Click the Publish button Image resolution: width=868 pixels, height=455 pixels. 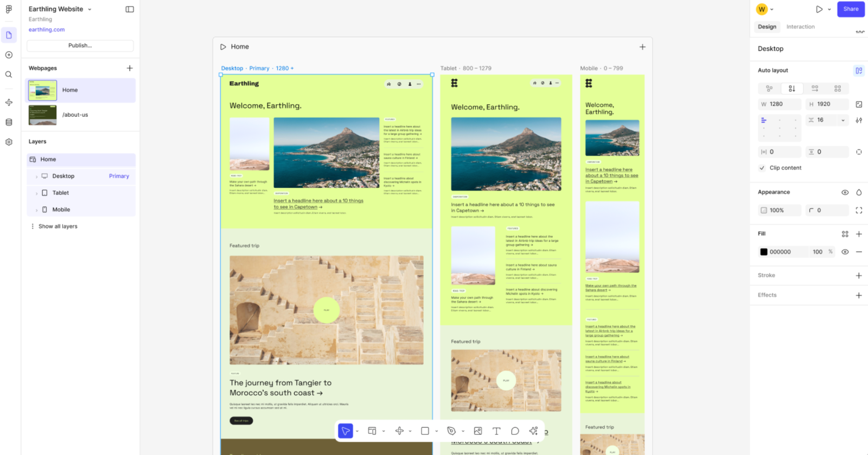80,46
